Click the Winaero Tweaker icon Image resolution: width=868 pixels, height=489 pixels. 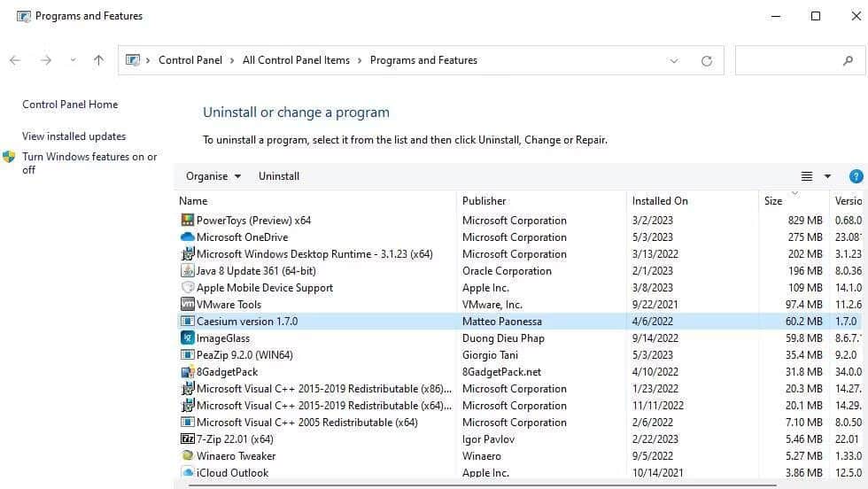point(188,455)
